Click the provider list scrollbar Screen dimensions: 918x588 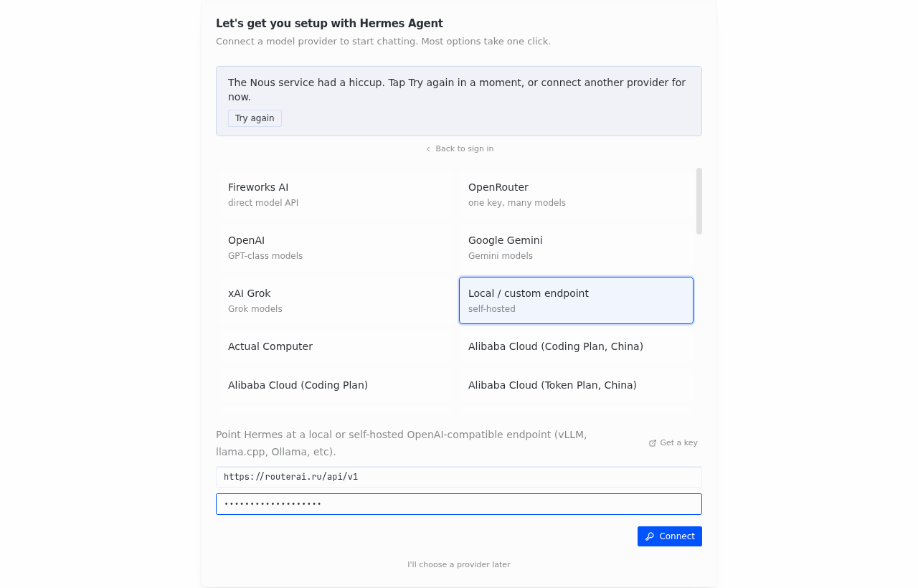pyautogui.click(x=699, y=201)
